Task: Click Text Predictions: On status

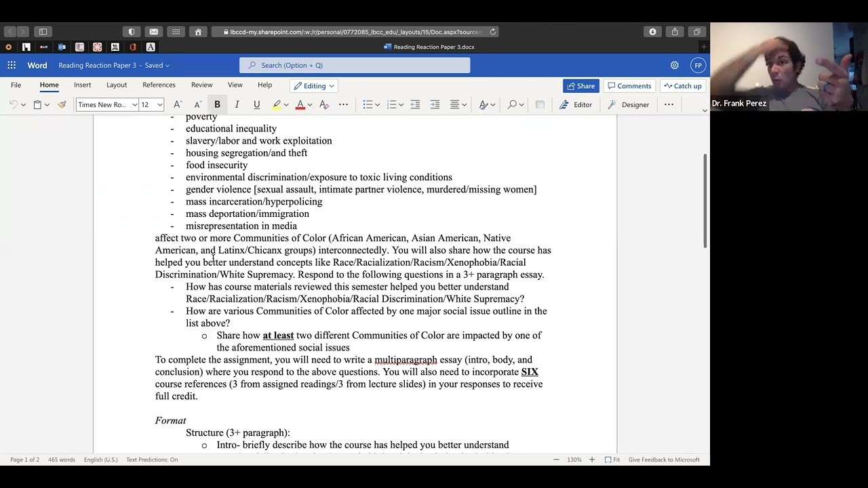Action: [x=152, y=460]
